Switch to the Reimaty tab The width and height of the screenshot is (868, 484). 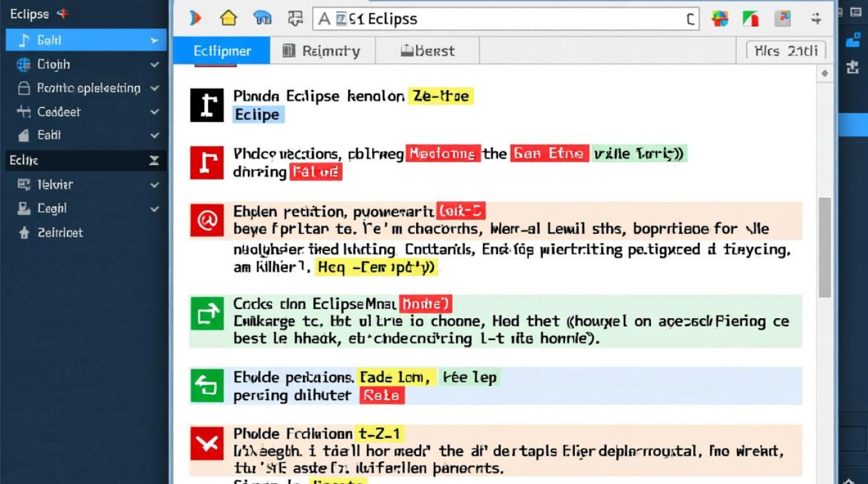322,51
